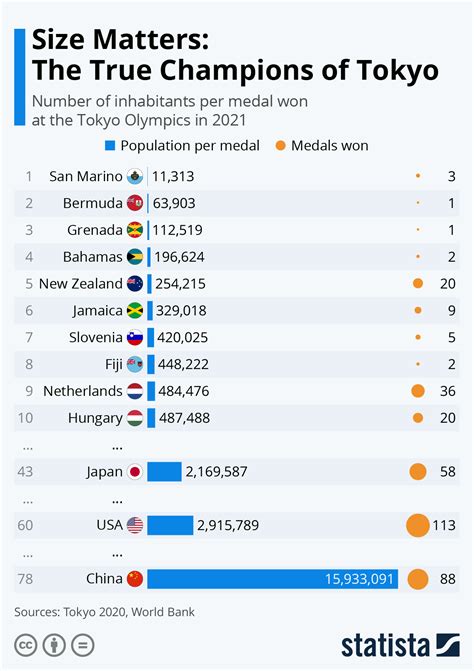474x671 pixels.
Task: Click the Bermuda flag icon
Action: [x=135, y=203]
